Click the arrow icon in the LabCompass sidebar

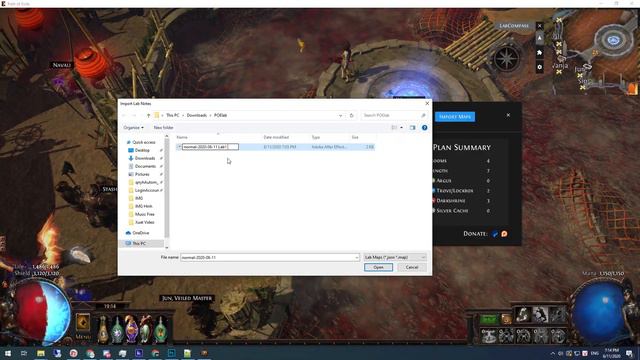540,38
